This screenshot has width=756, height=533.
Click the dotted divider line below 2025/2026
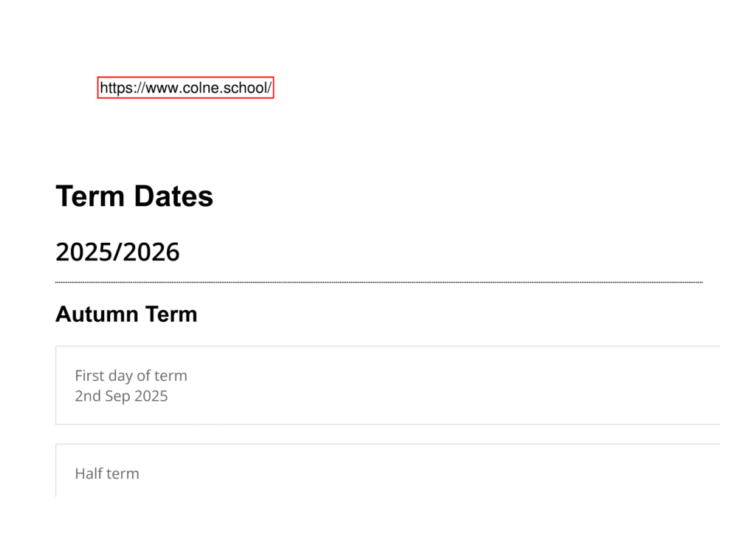coord(379,282)
